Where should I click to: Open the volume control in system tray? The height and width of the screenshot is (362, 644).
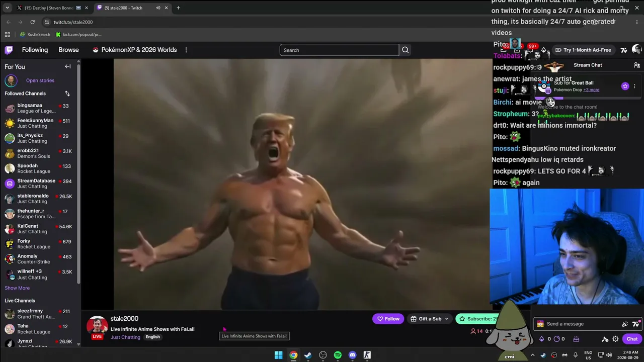pos(609,355)
